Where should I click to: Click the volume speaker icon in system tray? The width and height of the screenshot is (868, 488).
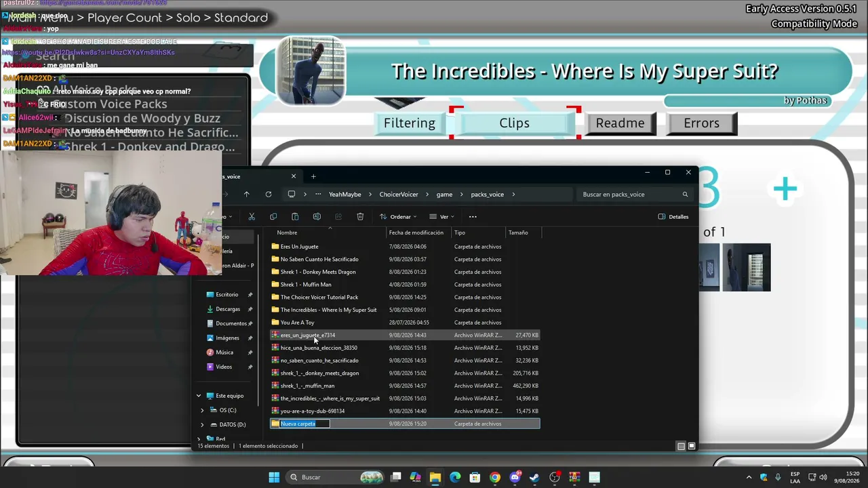[825, 477]
